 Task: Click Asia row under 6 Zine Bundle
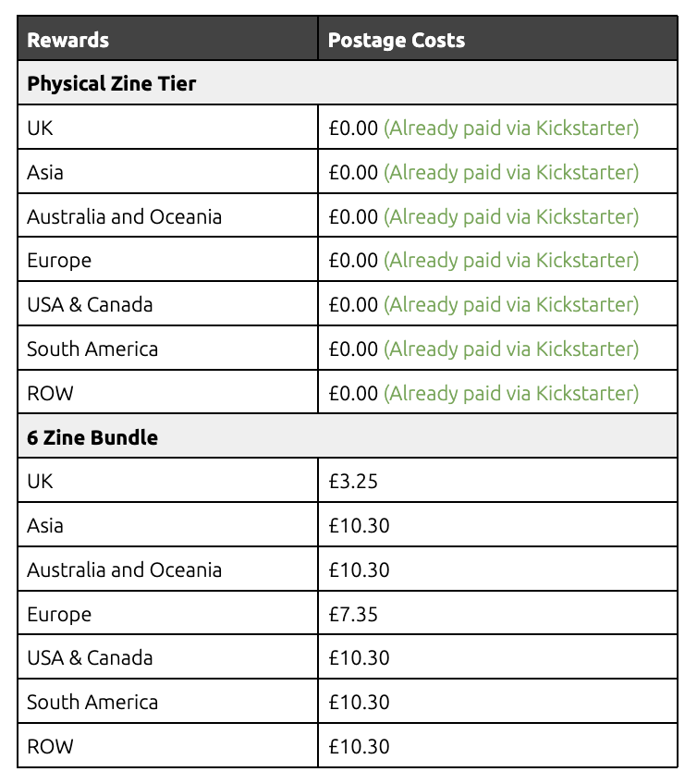pyautogui.click(x=348, y=524)
